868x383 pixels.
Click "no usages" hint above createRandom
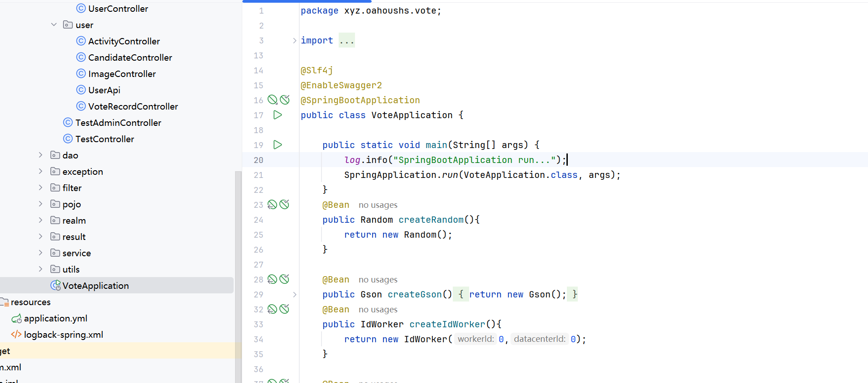[378, 205]
